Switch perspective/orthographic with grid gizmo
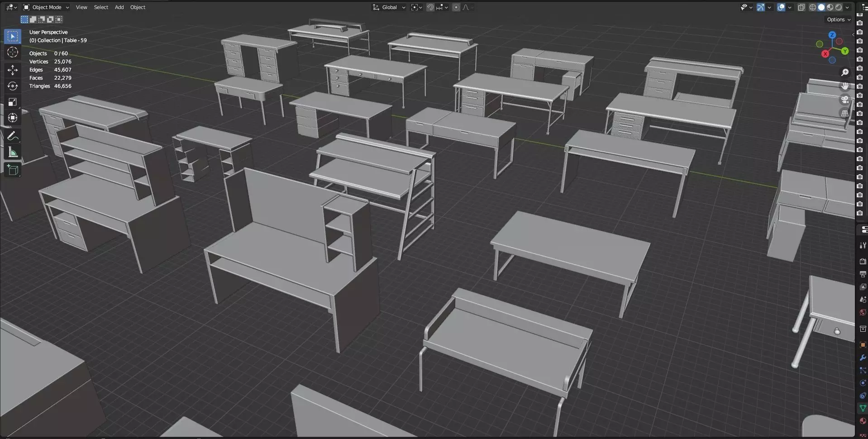The height and width of the screenshot is (439, 868). [x=845, y=113]
